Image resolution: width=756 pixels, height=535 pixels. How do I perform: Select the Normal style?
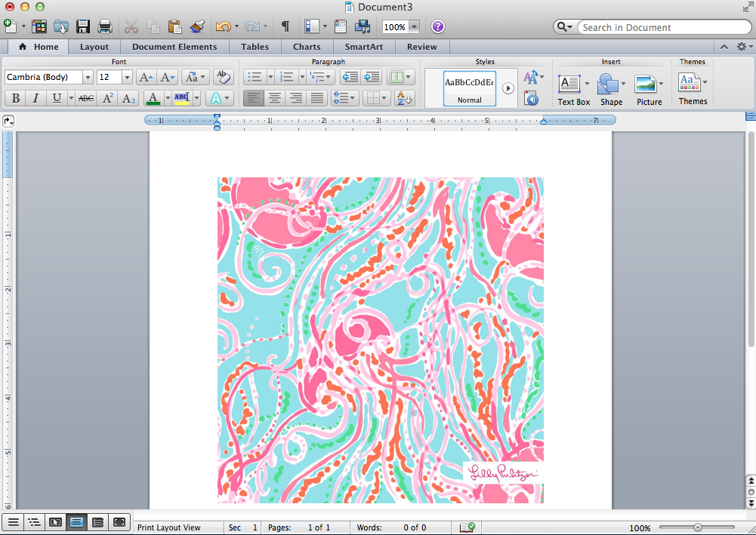pos(470,88)
